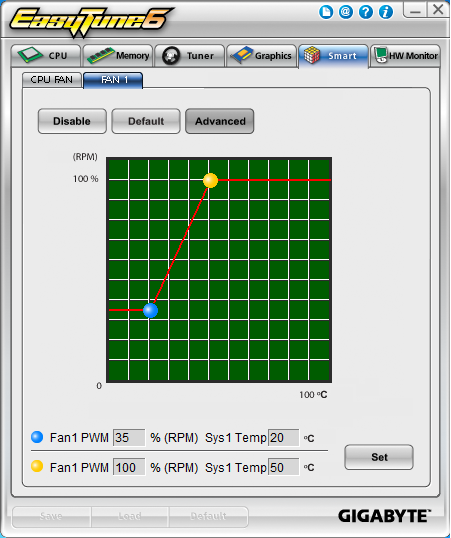
Task: Select the CPU FAN sub-tab
Action: pos(52,80)
